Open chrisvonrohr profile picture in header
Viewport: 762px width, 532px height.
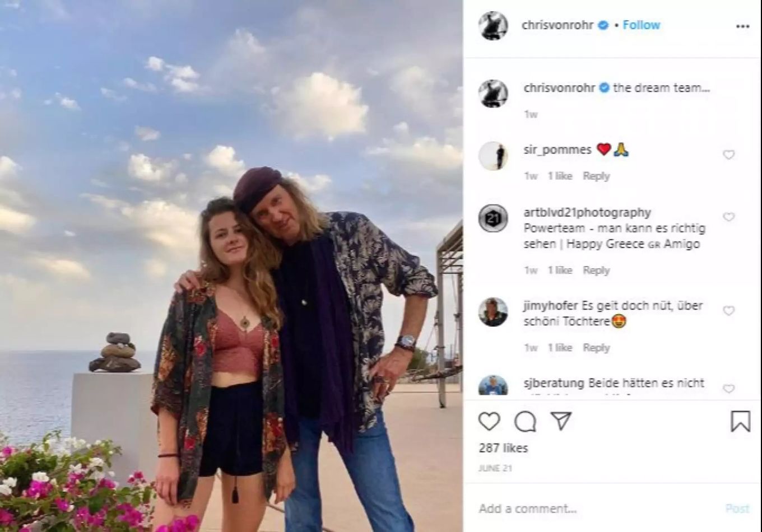(x=493, y=26)
